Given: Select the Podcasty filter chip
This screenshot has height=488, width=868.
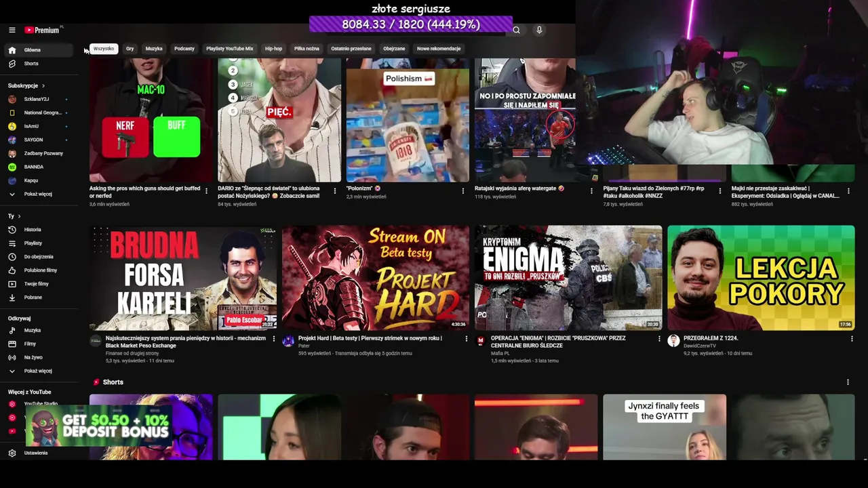Looking at the screenshot, I should [x=184, y=49].
